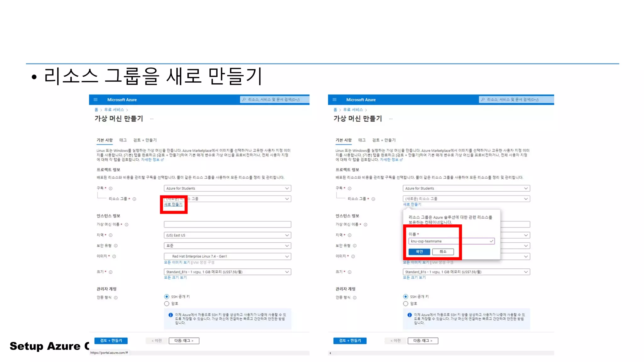Open Standard_B1s size dropdown in right screenshot
Image resolution: width=644 pixels, height=362 pixels.
[x=466, y=272]
